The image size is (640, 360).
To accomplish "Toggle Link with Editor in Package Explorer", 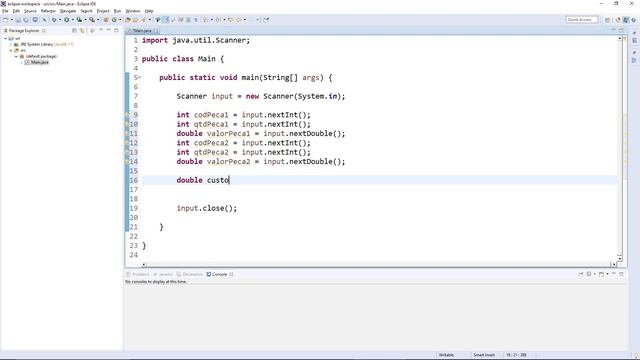I will pyautogui.click(x=82, y=31).
